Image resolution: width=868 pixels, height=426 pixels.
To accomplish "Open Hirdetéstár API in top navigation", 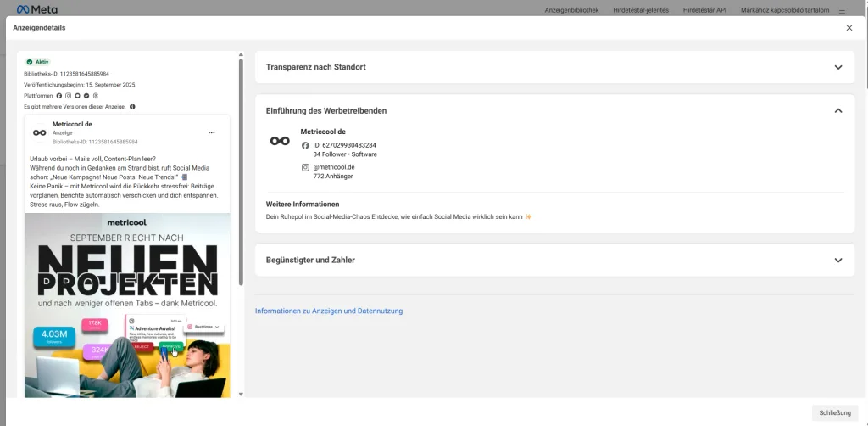I will [x=704, y=10].
